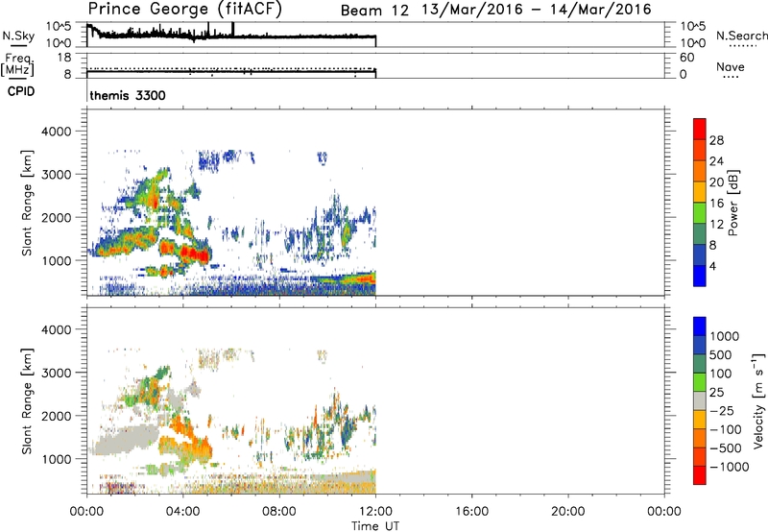This screenshot has width=768, height=532.
Task: Click the '16:00' time axis label
Action: click(471, 512)
